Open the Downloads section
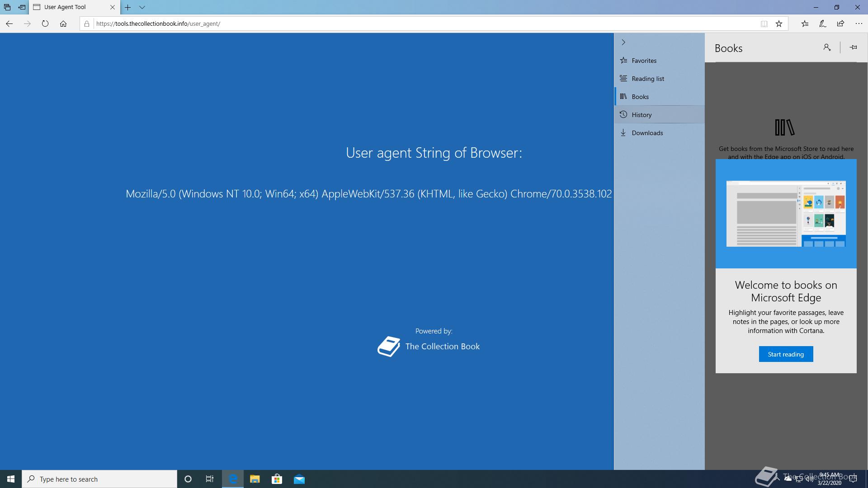The height and width of the screenshot is (488, 868). tap(647, 133)
